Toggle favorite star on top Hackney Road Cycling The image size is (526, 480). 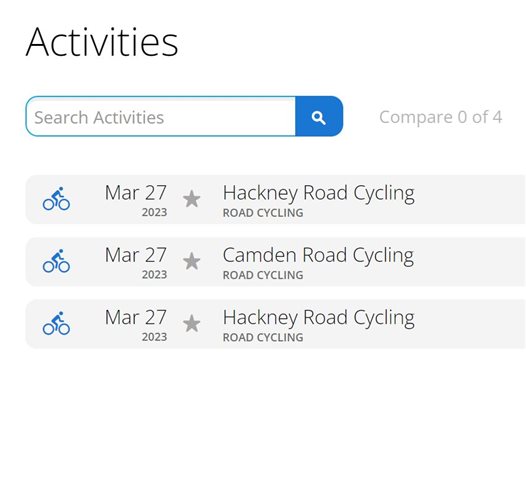[192, 199]
